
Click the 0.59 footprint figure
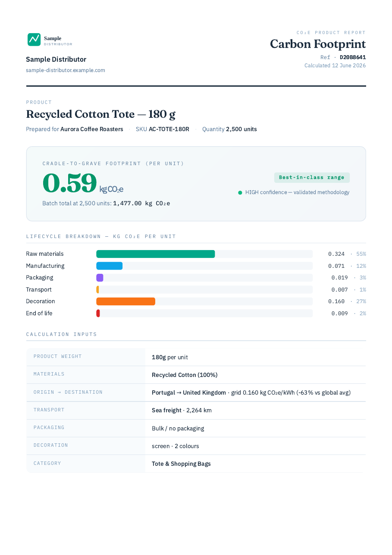tap(69, 183)
